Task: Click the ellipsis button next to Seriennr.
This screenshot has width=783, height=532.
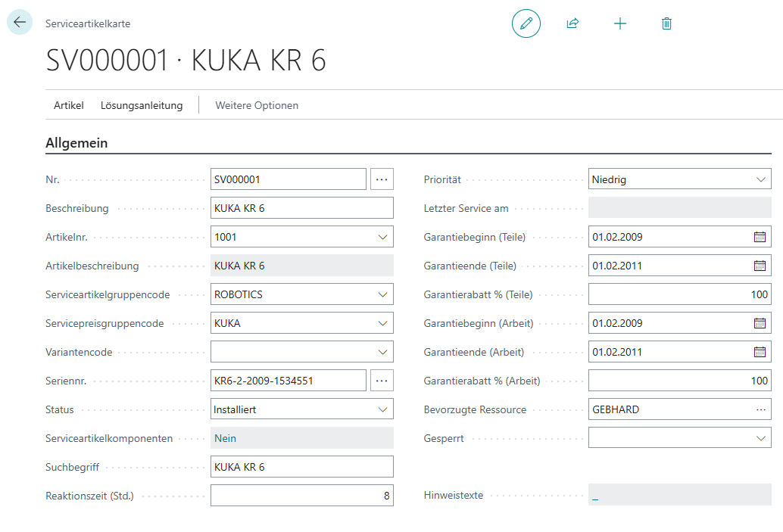Action: [382, 381]
